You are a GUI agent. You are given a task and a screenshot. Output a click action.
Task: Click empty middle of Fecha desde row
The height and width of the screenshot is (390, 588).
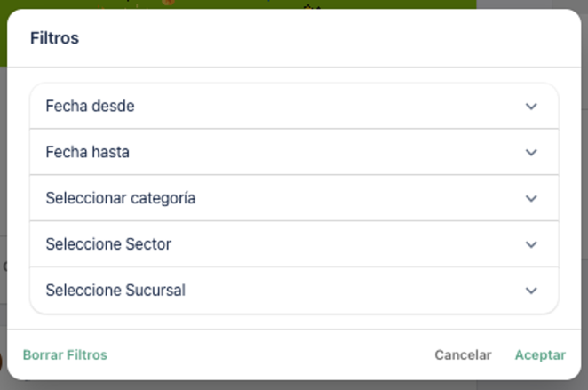pos(329,107)
